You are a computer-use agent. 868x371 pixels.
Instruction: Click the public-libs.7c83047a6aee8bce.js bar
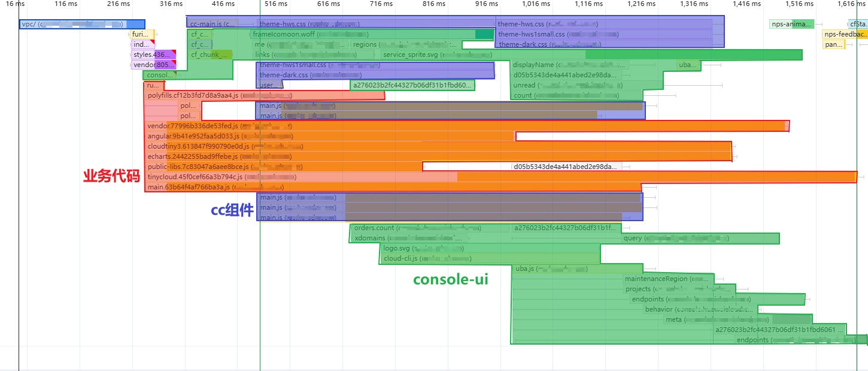pos(284,167)
